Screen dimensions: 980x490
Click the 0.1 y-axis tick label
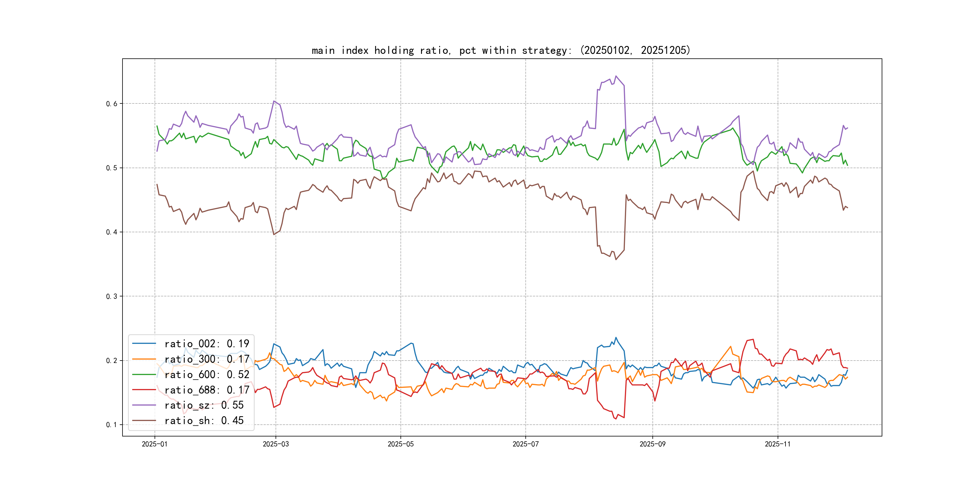112,425
